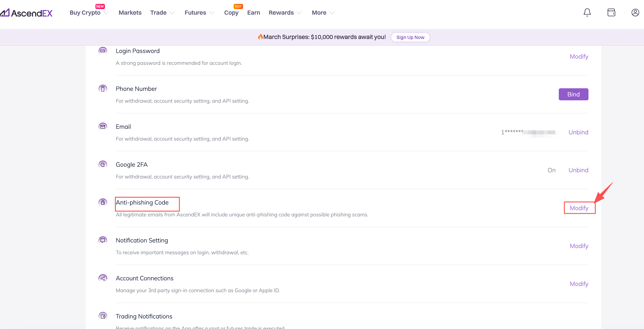Image resolution: width=644 pixels, height=329 pixels.
Task: Click the Phone Number icon
Action: click(103, 89)
